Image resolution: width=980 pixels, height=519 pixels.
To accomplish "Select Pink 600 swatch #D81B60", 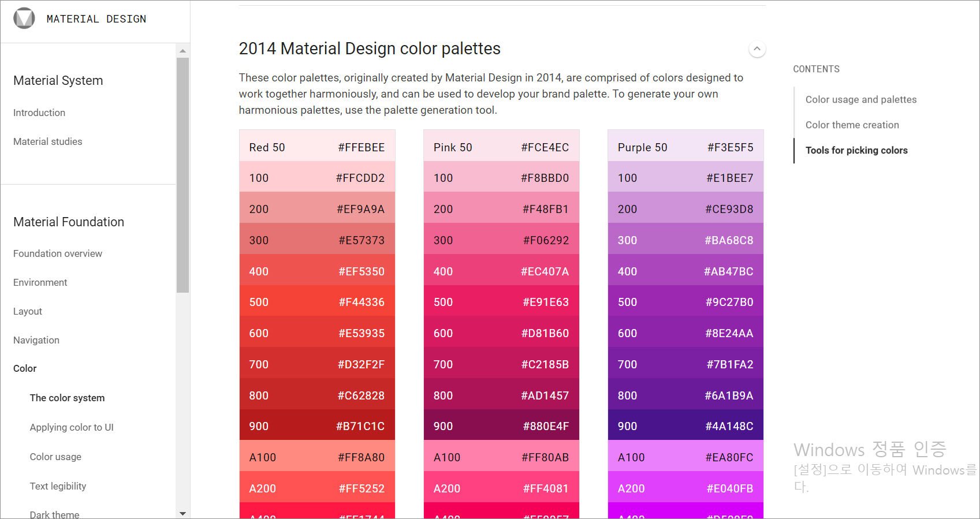I will click(501, 332).
